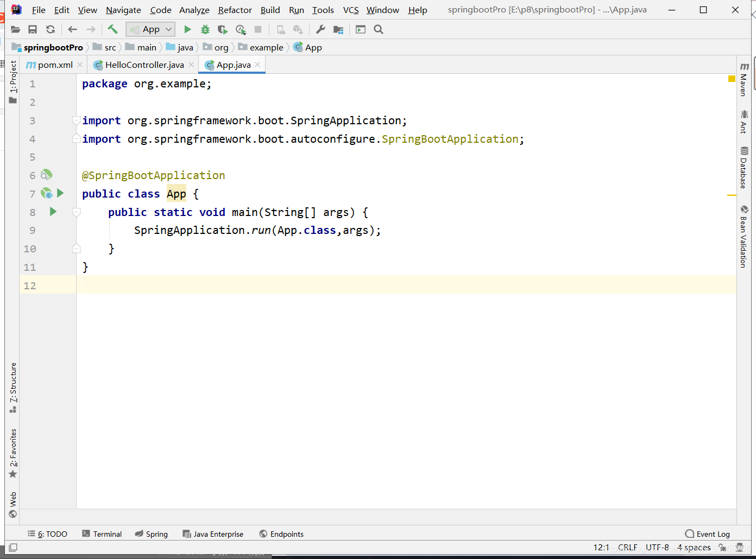Close the HelloController.java tab
Image resolution: width=756 pixels, height=559 pixels.
tap(191, 65)
